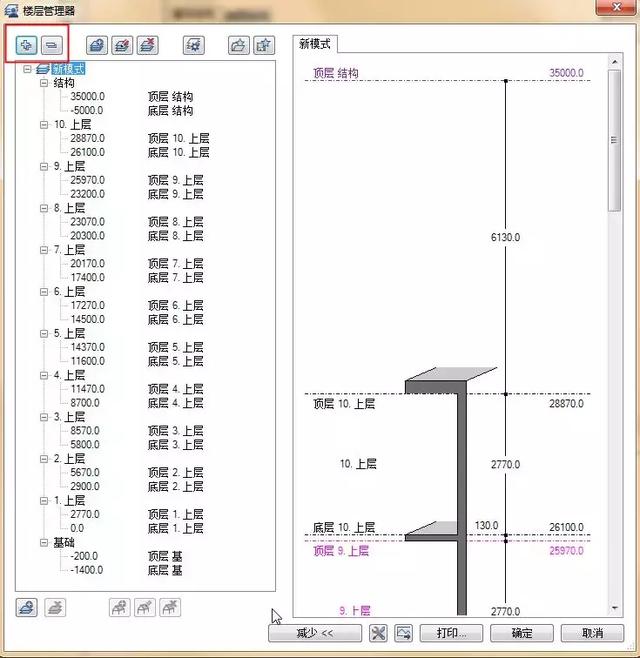Click the 6130.0 dimension label in preview
This screenshot has height=658, width=640.
(505, 237)
